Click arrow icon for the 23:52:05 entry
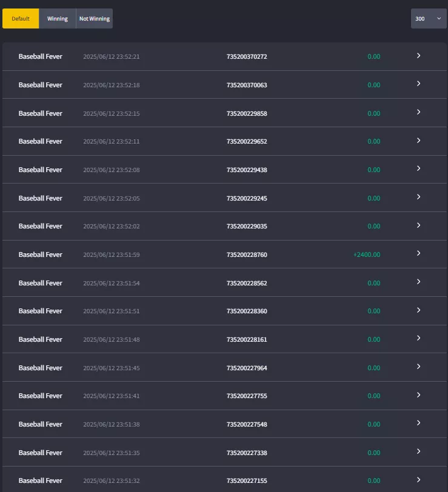The height and width of the screenshot is (492, 448). [418, 197]
